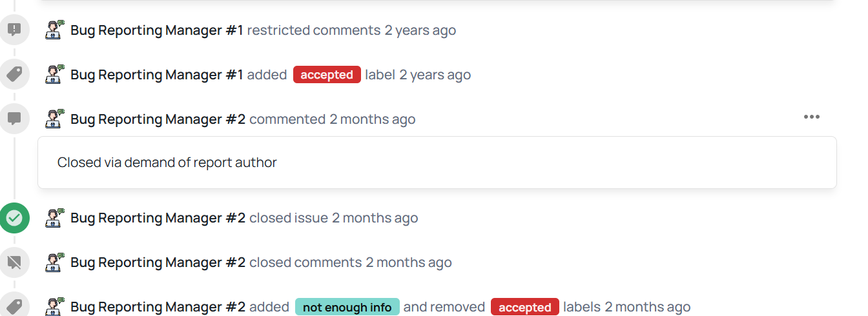The height and width of the screenshot is (316, 868).
Task: Open Bug Reporting Manager #1 profile from restricted comments row
Action: (157, 30)
